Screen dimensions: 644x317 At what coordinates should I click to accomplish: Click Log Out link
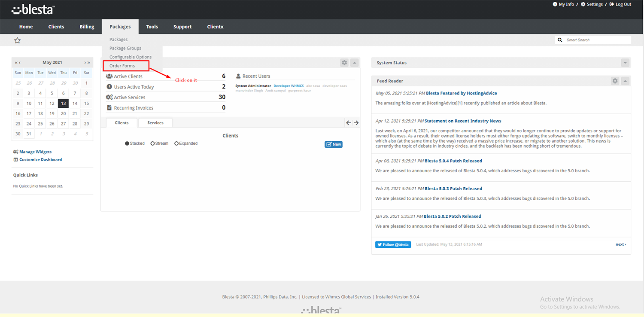pyautogui.click(x=620, y=4)
